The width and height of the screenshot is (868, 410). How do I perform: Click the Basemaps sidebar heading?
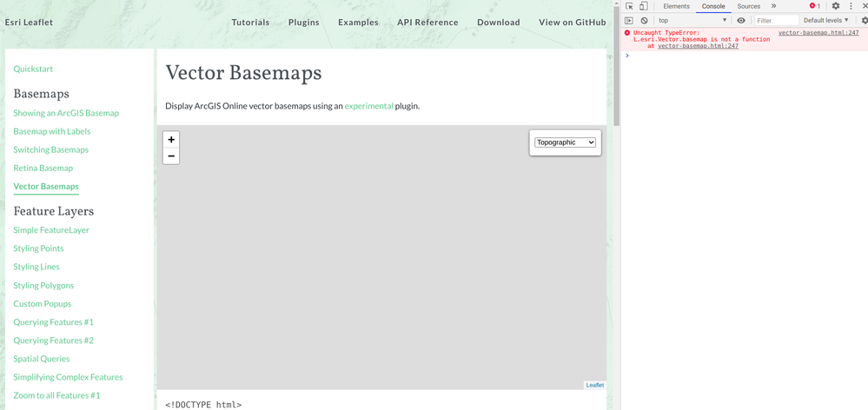click(x=41, y=94)
